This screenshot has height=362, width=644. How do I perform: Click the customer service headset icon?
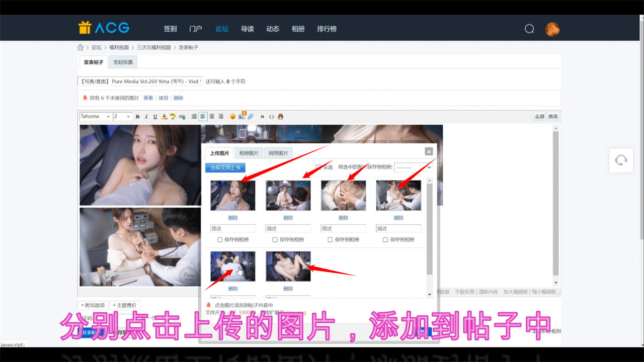[x=621, y=160]
